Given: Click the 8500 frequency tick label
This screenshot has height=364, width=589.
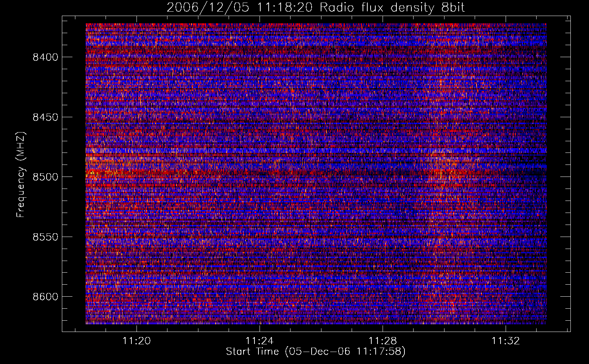Looking at the screenshot, I should coord(46,177).
